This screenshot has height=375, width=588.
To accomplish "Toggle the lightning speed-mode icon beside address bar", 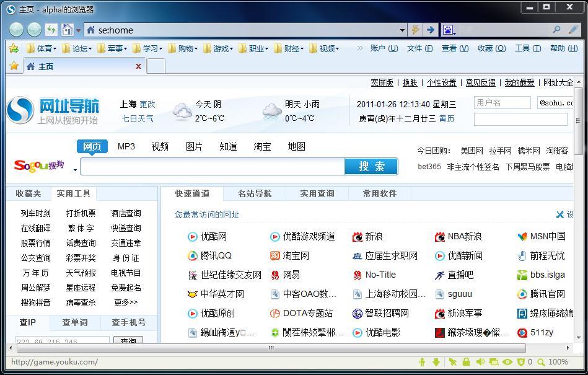I will coord(414,30).
